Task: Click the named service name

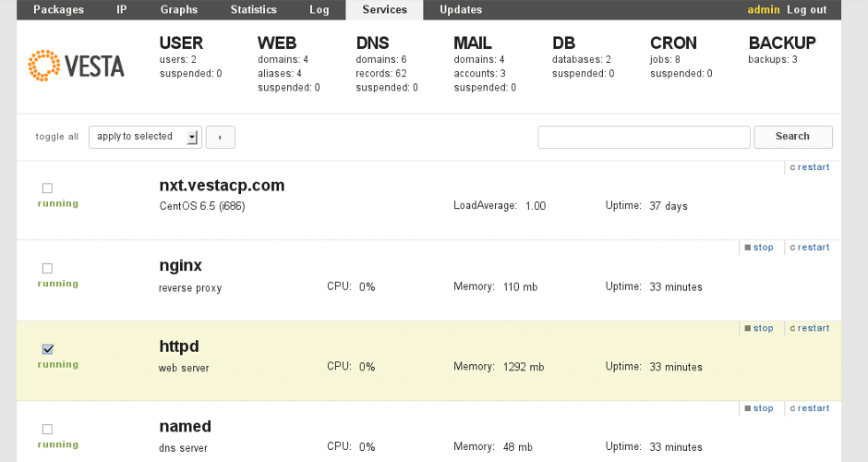Action: tap(186, 427)
